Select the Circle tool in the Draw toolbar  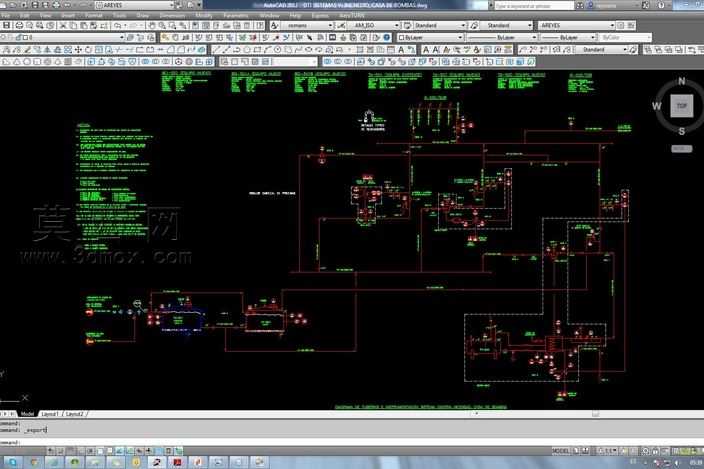[x=278, y=50]
